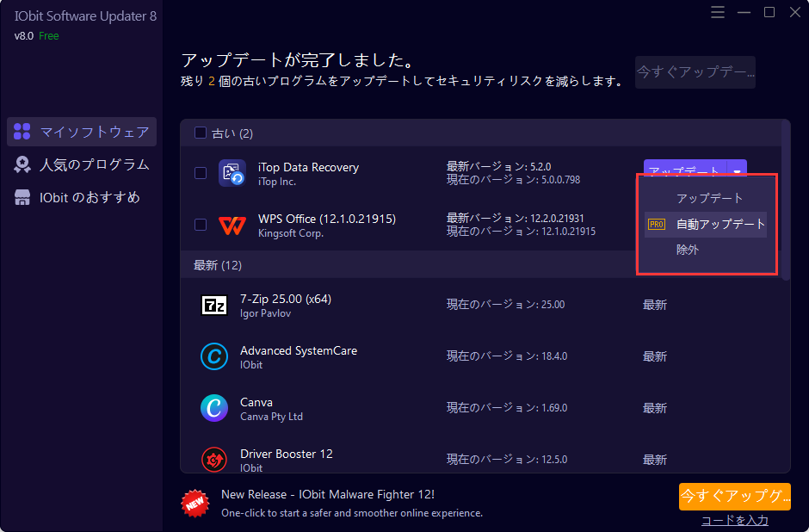The width and height of the screenshot is (809, 532).
Task: Tick the iTop Data Recovery checkbox
Action: coord(201,173)
